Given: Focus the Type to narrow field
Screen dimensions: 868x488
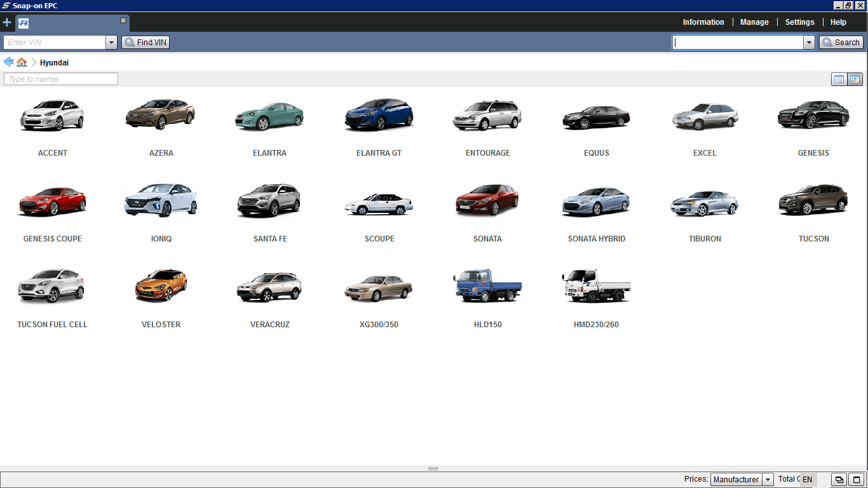Looking at the screenshot, I should pyautogui.click(x=61, y=79).
